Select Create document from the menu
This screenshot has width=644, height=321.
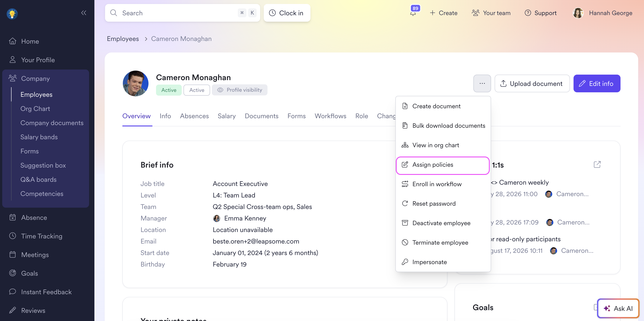pos(443,106)
